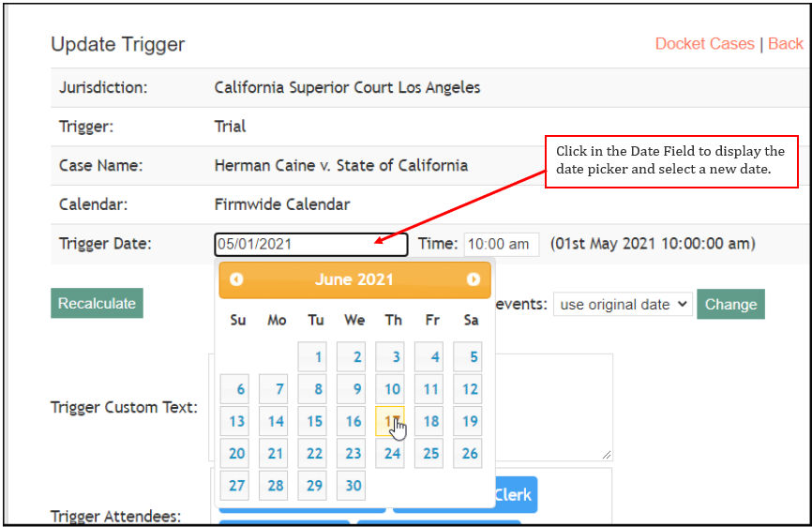The height and width of the screenshot is (527, 812).
Task: Open the Docket Cases link
Action: click(x=704, y=44)
